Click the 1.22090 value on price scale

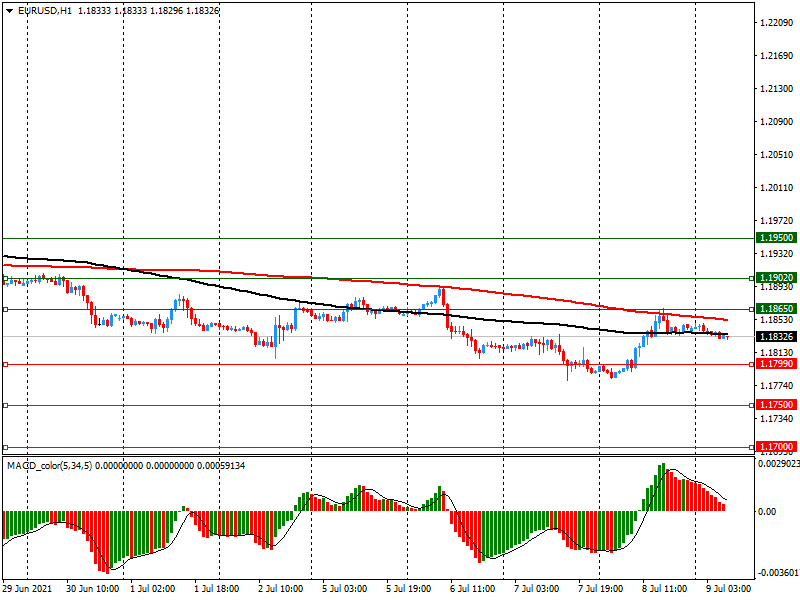point(774,23)
